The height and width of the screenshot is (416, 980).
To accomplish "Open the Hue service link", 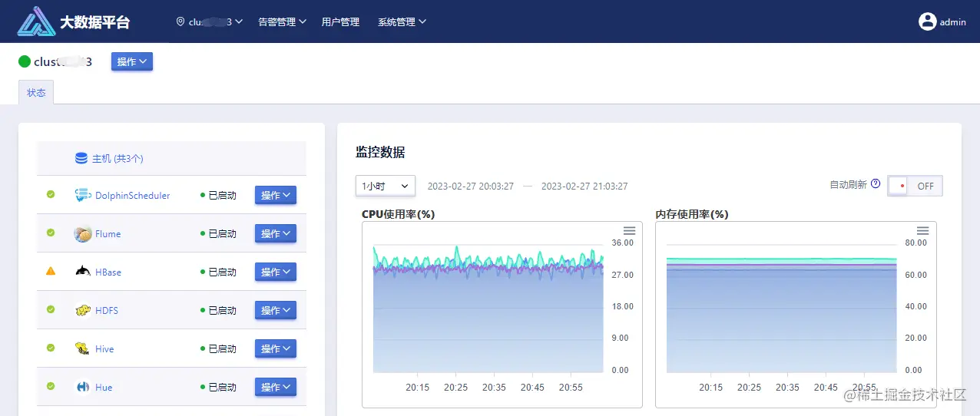I will point(104,388).
